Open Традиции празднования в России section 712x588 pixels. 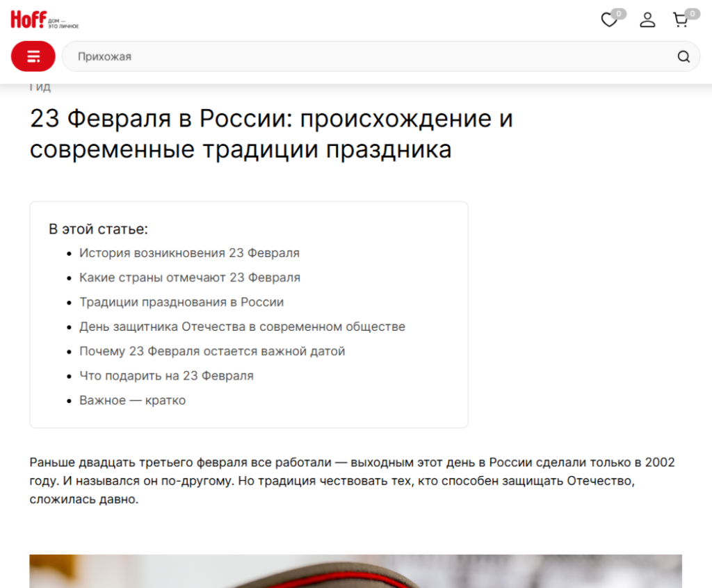pyautogui.click(x=181, y=302)
